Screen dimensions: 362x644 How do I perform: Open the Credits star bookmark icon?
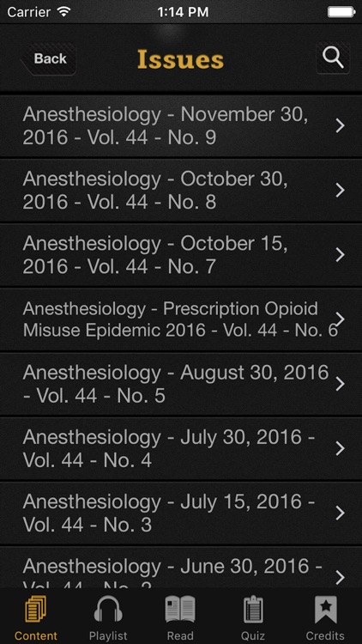click(x=325, y=610)
